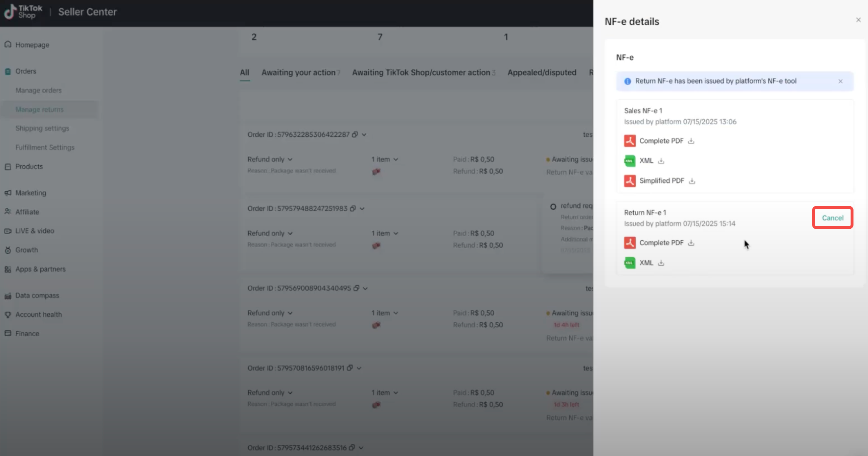Expand order 579570816596018191 details chevron
868x456 pixels.
359,368
